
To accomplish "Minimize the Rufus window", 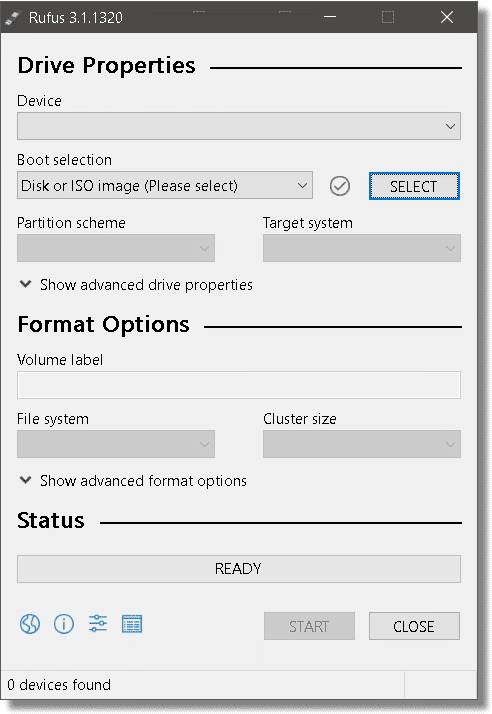I will [x=330, y=17].
